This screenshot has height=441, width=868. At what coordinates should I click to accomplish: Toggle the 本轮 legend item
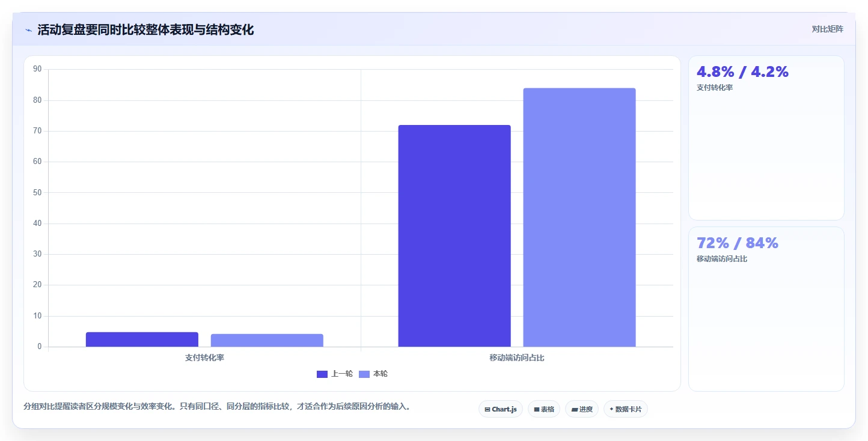click(x=373, y=374)
